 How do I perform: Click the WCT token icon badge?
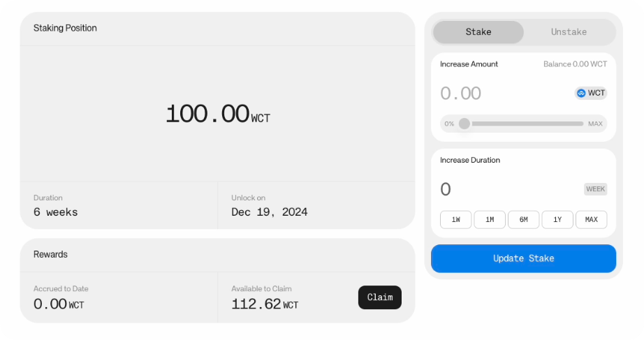(591, 94)
